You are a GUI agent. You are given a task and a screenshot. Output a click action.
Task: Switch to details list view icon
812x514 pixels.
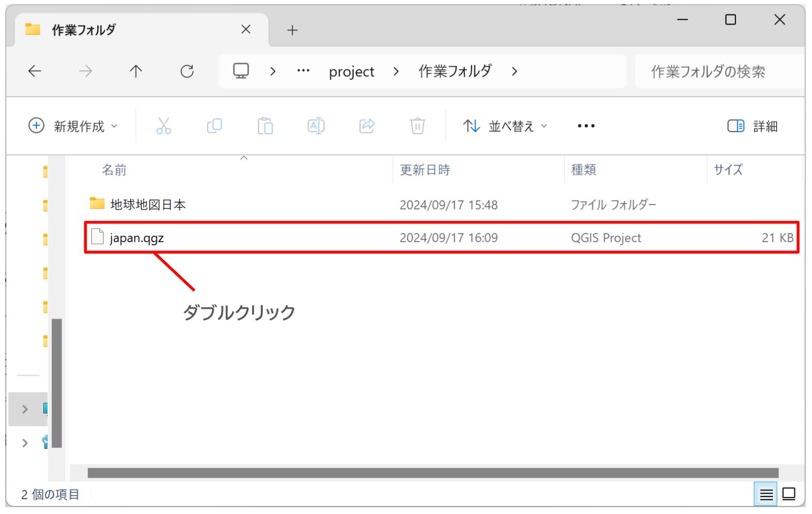pos(766,494)
